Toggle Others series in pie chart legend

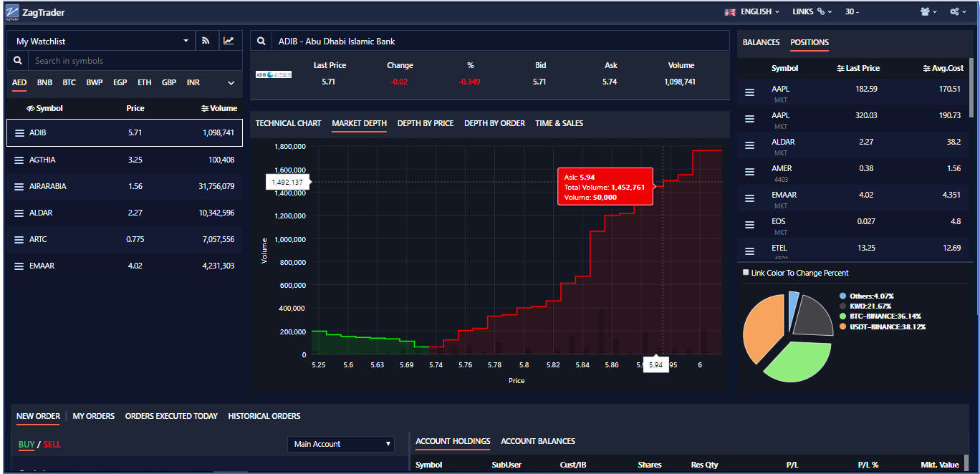tap(867, 296)
